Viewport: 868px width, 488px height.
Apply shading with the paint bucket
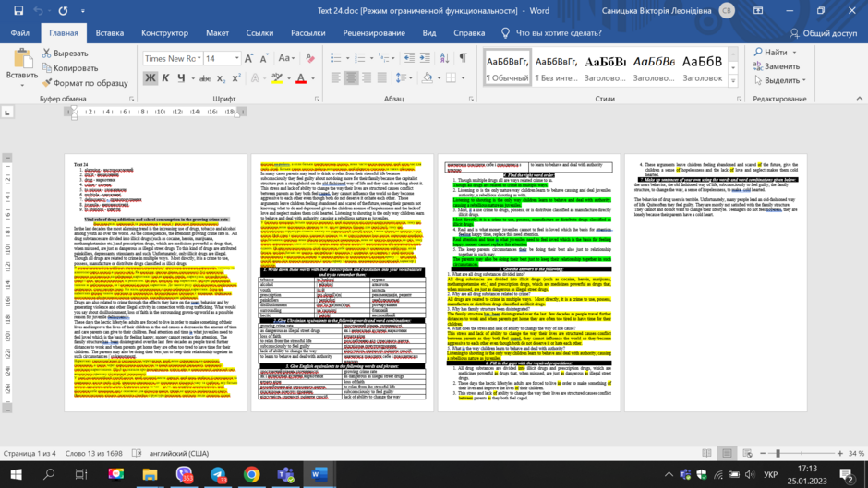[427, 78]
